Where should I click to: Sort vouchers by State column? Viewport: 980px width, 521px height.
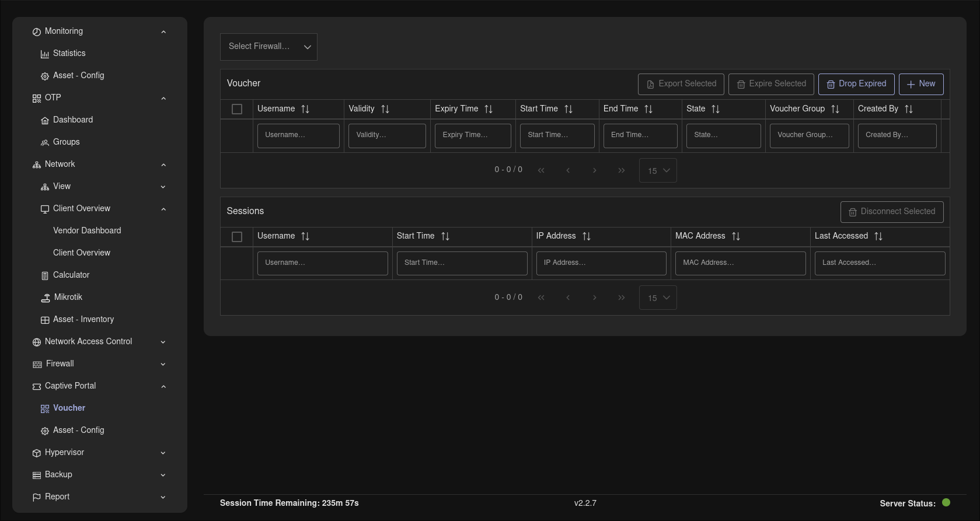716,109
